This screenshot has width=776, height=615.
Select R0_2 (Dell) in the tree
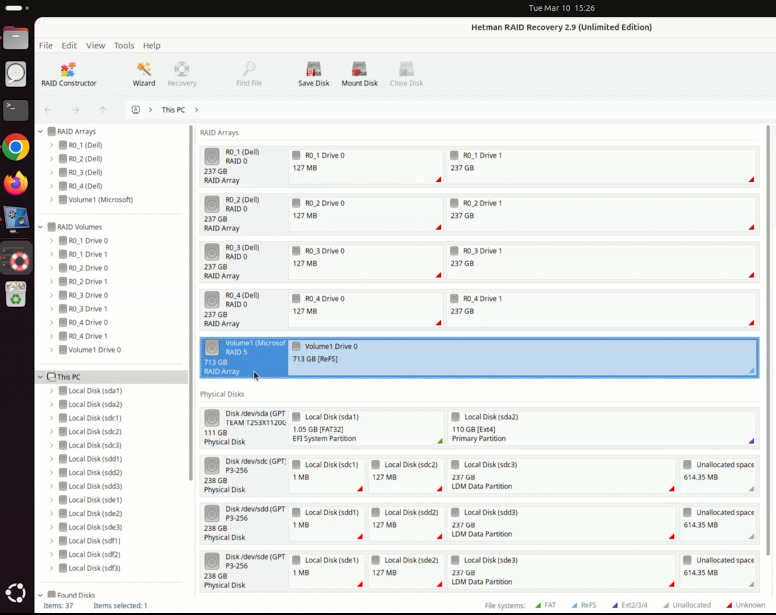(85, 159)
